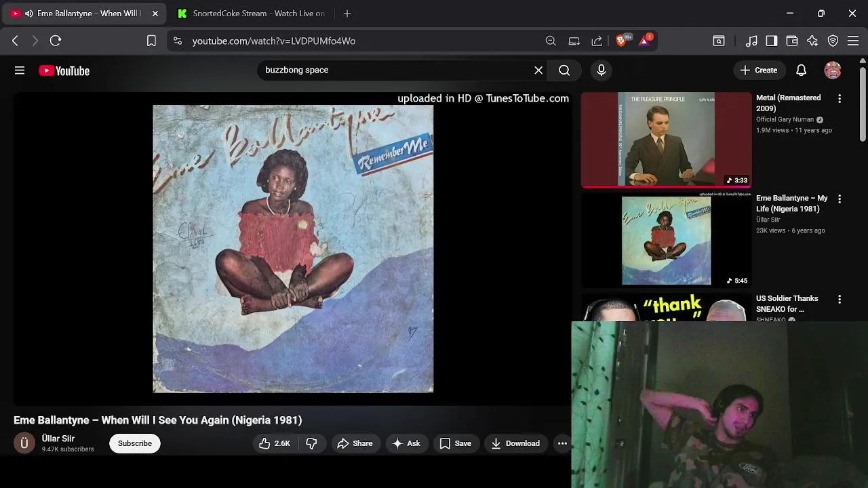The image size is (868, 488).
Task: Clear the search box text
Action: tap(538, 70)
